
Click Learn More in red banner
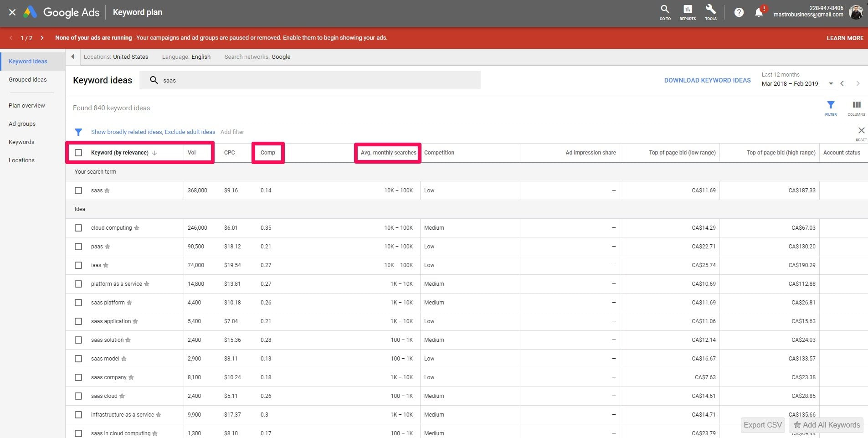coord(845,38)
